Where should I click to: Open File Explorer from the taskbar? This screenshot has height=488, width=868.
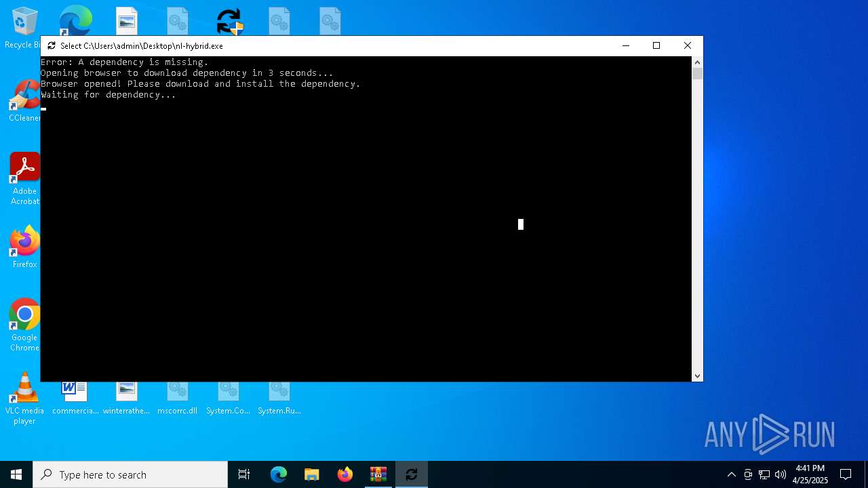tap(312, 474)
